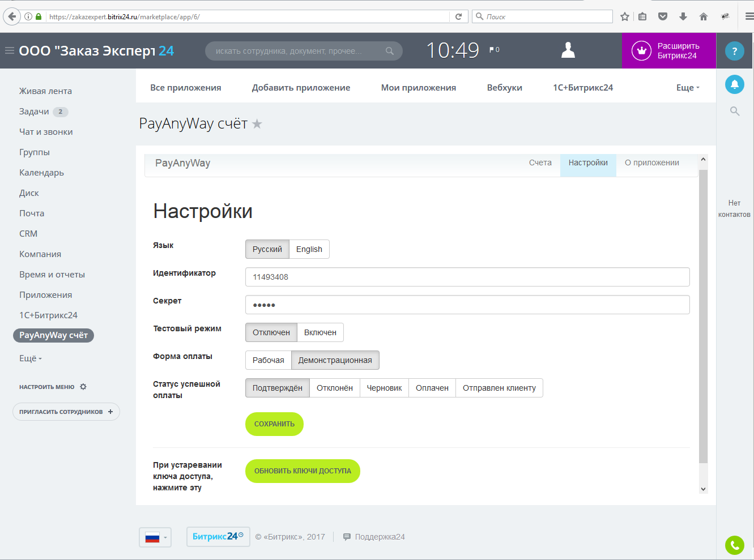Switch language to English
Image resolution: width=754 pixels, height=560 pixels.
pyautogui.click(x=309, y=249)
